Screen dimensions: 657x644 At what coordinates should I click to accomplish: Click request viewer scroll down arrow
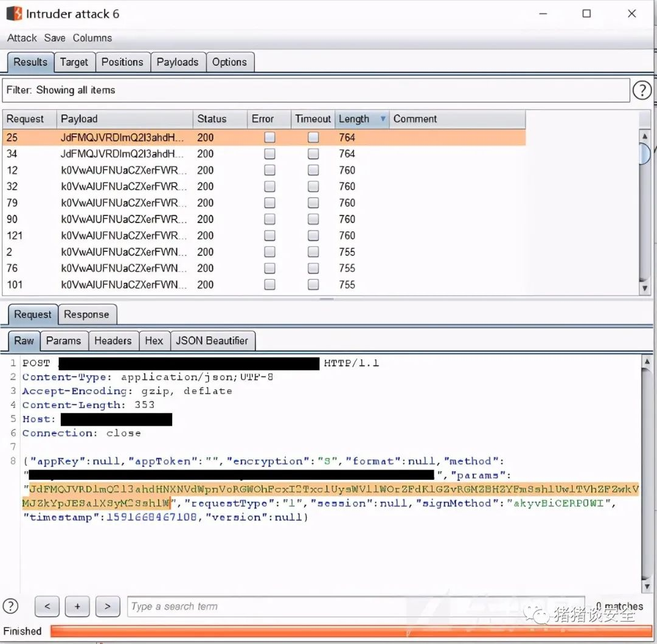(647, 586)
